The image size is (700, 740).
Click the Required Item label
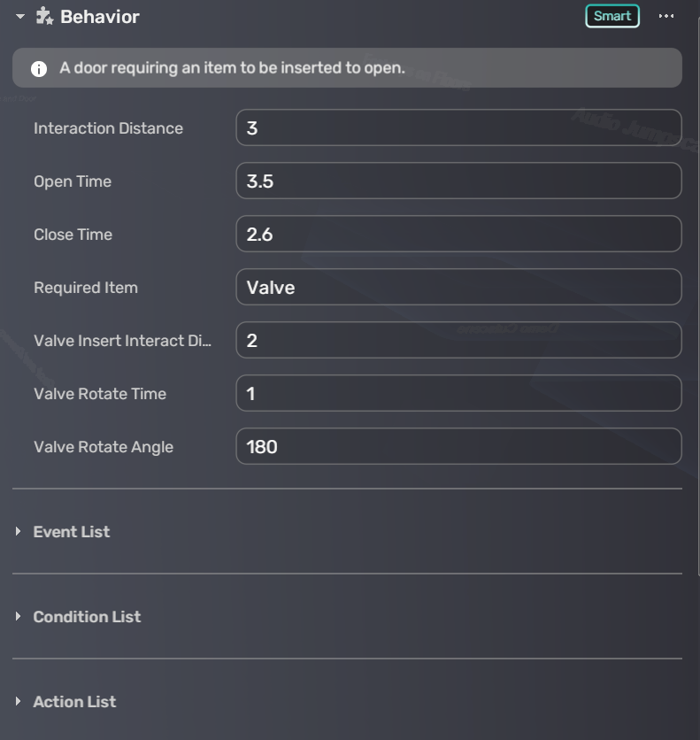coord(86,288)
